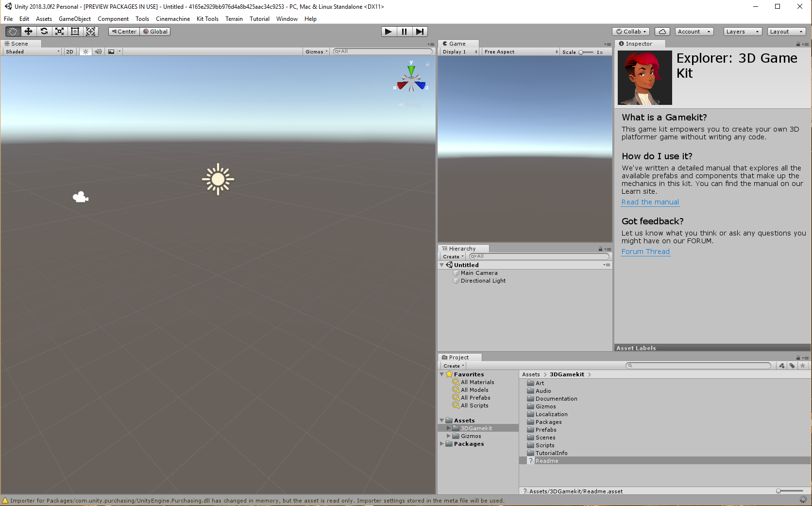Image resolution: width=812 pixels, height=506 pixels.
Task: Select the Move tool
Action: pos(29,32)
